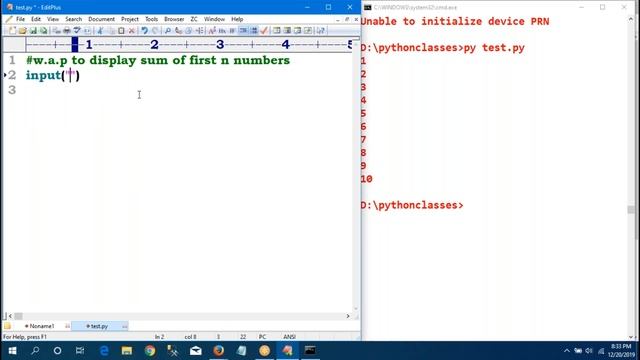Open the Project menu

[130, 19]
